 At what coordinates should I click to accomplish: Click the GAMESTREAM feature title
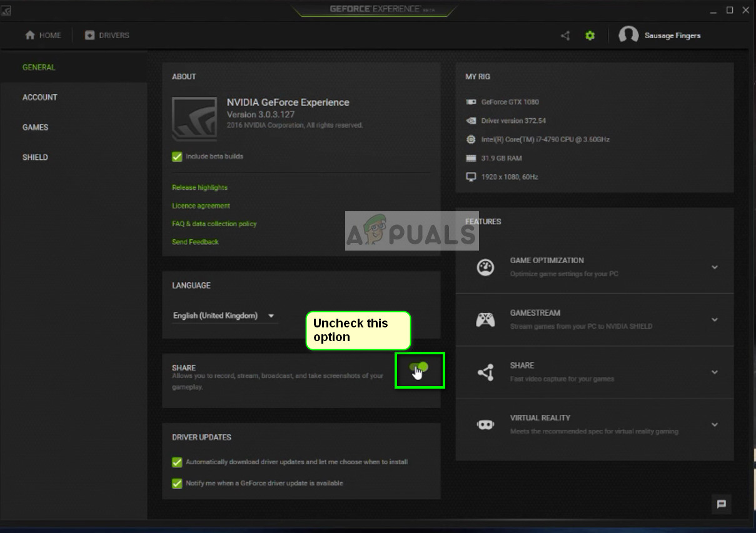535,313
